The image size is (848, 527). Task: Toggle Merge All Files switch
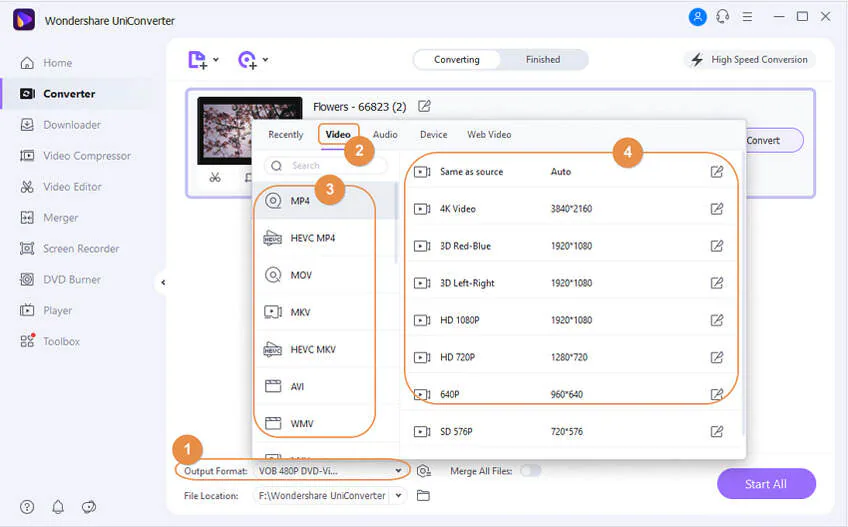(530, 471)
